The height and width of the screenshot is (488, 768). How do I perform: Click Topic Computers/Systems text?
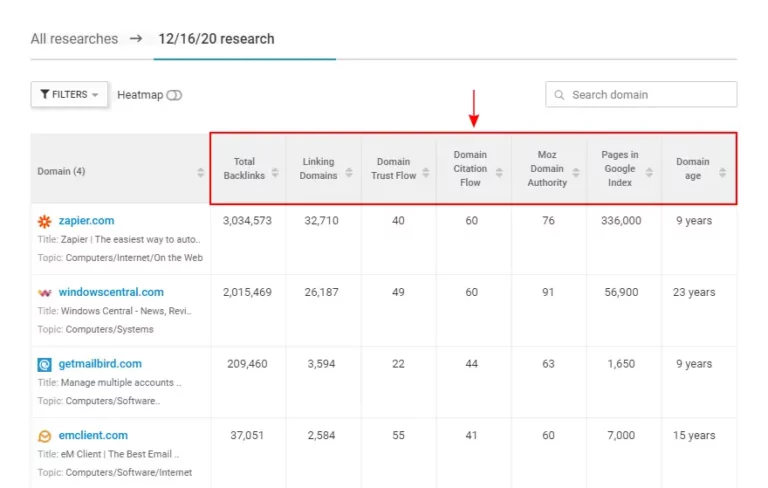(x=96, y=329)
